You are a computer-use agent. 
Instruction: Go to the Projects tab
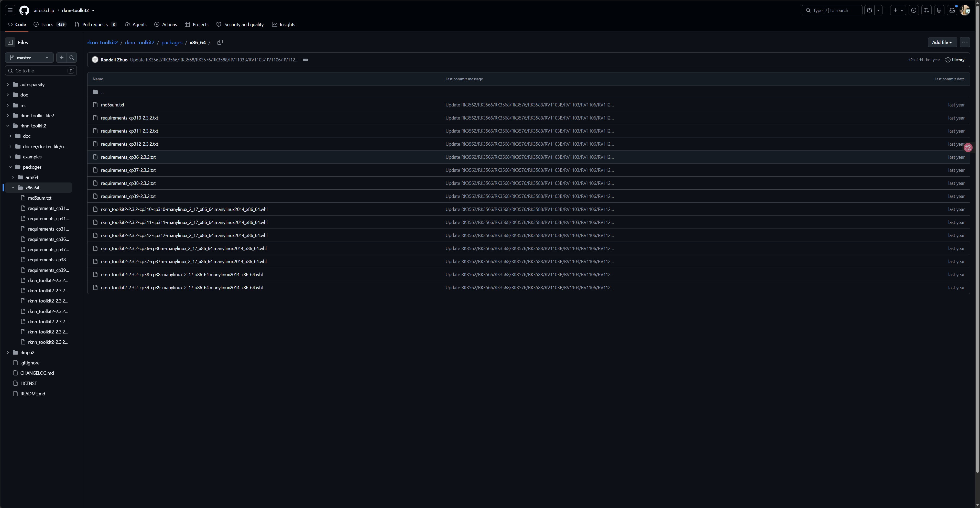[x=196, y=24]
